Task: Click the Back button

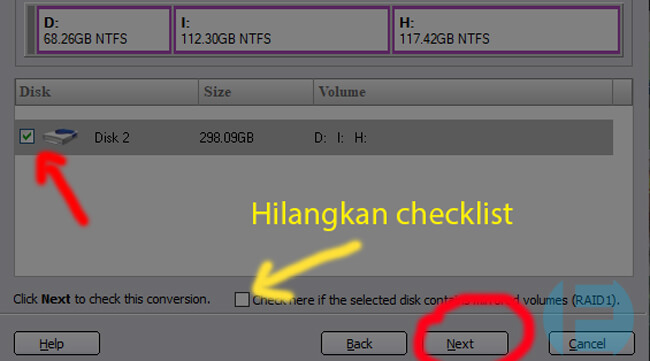Action: (x=364, y=343)
